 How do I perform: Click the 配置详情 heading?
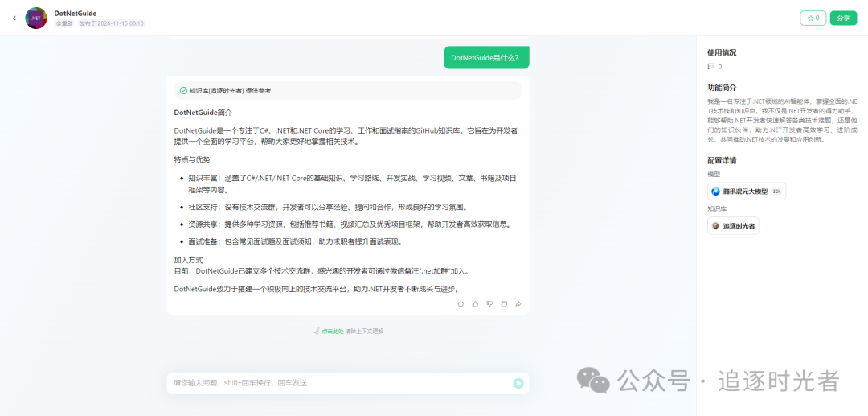722,161
